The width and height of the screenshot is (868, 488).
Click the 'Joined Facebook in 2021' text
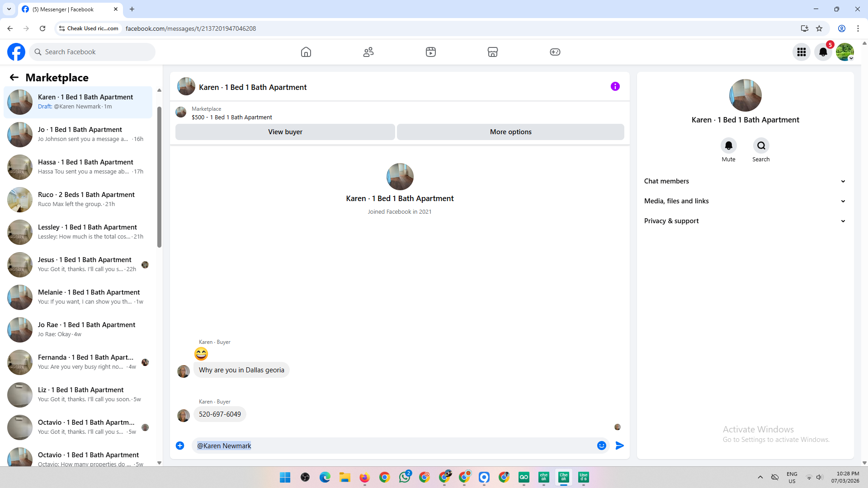pyautogui.click(x=400, y=212)
